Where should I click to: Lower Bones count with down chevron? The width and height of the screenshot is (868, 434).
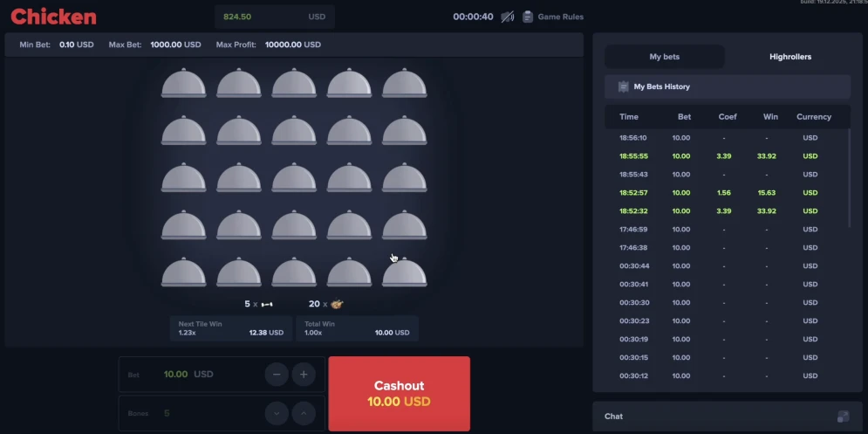tap(277, 413)
